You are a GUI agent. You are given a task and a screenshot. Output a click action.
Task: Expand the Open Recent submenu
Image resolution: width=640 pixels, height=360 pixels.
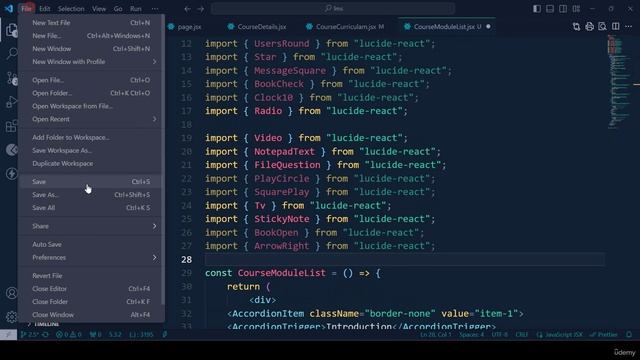point(91,119)
